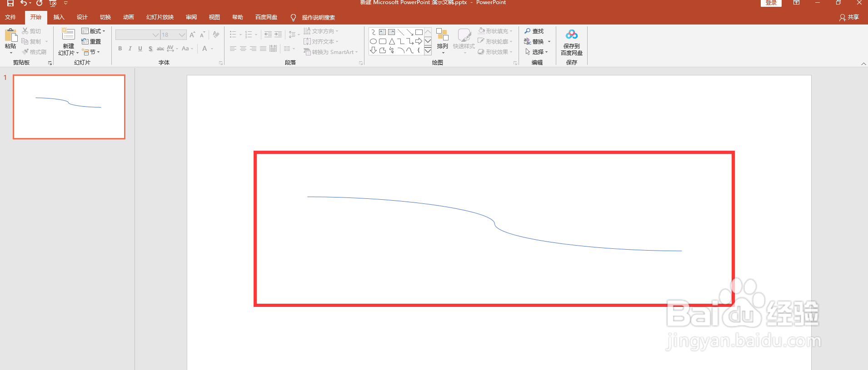Switch to the Baidu Netdisk (百度网盘) tab
This screenshot has height=370, width=868.
click(266, 17)
